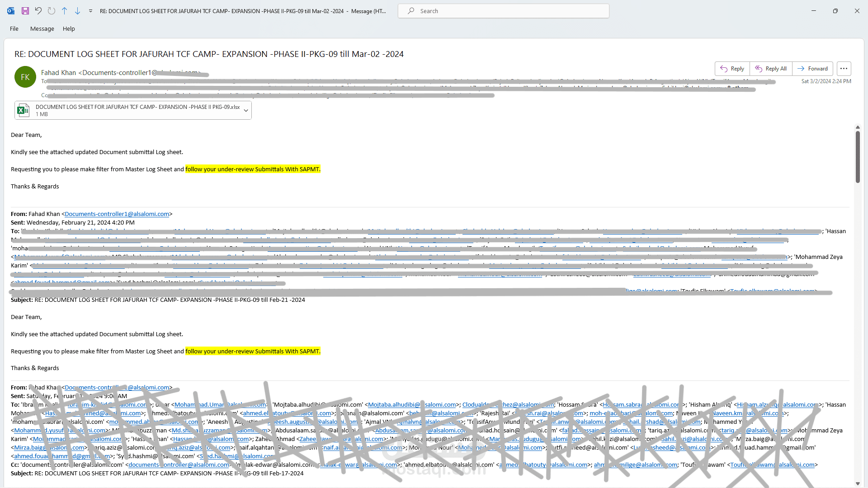The image size is (868, 488).
Task: Click the Save icon in title bar
Action: [x=25, y=11]
